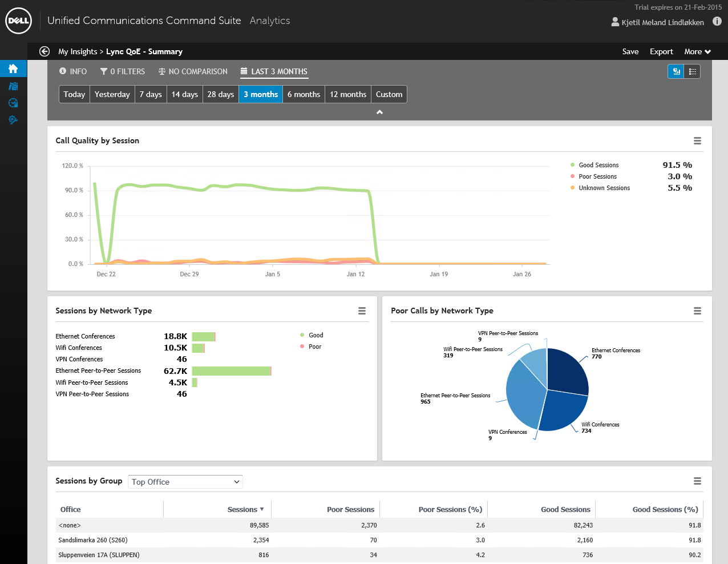Toggle Poor legend in network type chart
This screenshot has width=728, height=564.
(x=311, y=347)
